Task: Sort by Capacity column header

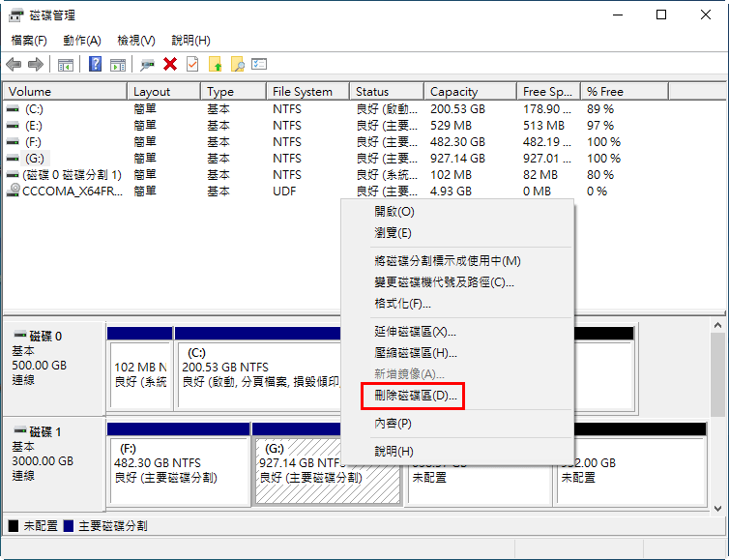Action: pyautogui.click(x=471, y=92)
